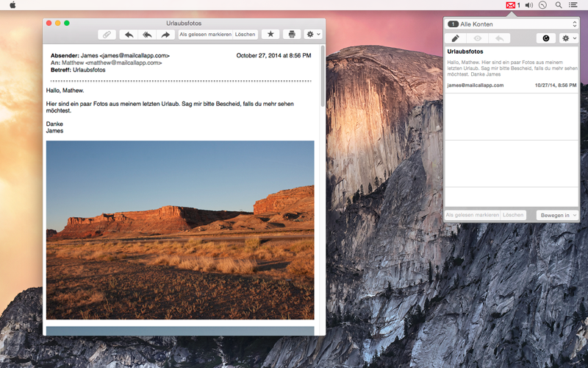Reply to the Urlaubsfotos email
The height and width of the screenshot is (368, 588).
coord(129,35)
